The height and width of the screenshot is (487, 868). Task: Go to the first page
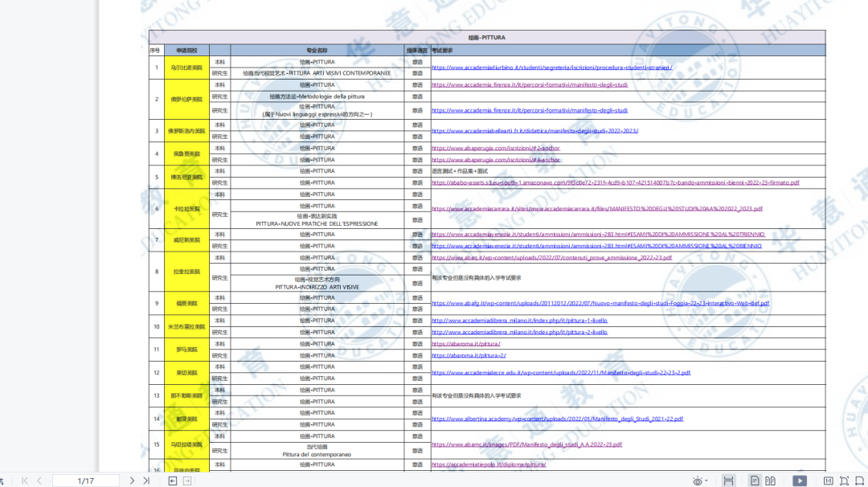(25, 481)
